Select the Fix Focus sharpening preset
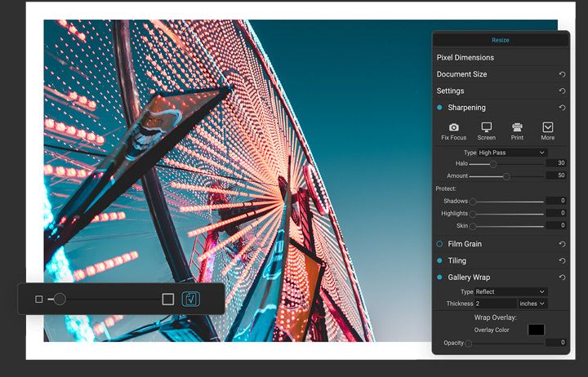 [x=454, y=131]
